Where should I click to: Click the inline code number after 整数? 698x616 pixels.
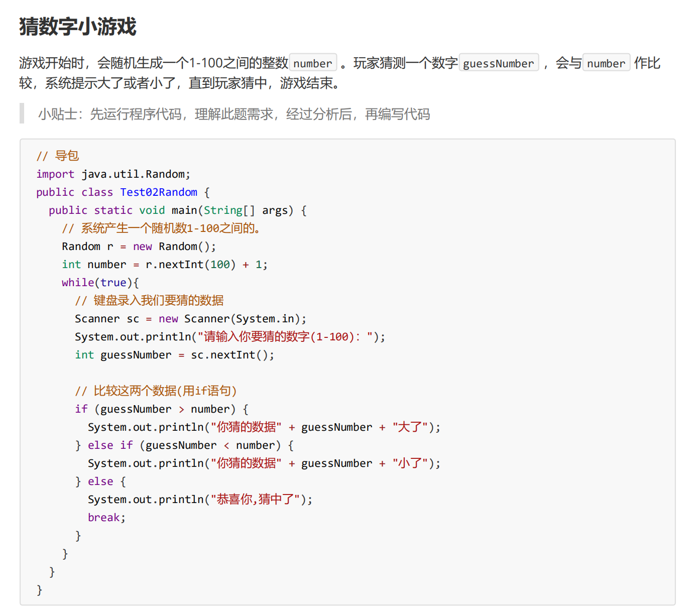pyautogui.click(x=313, y=63)
